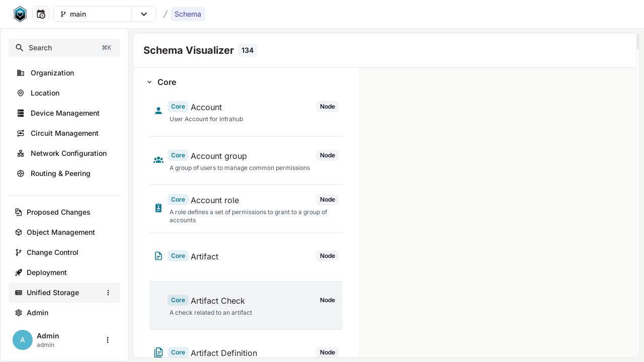Click the search field in the sidebar
Viewport: 644px width, 362px height.
pyautogui.click(x=64, y=48)
